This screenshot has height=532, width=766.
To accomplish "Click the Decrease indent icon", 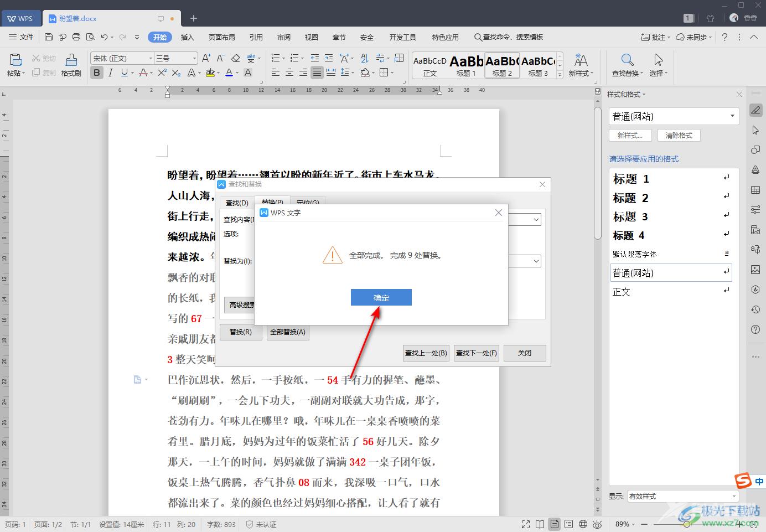I will pos(315,58).
